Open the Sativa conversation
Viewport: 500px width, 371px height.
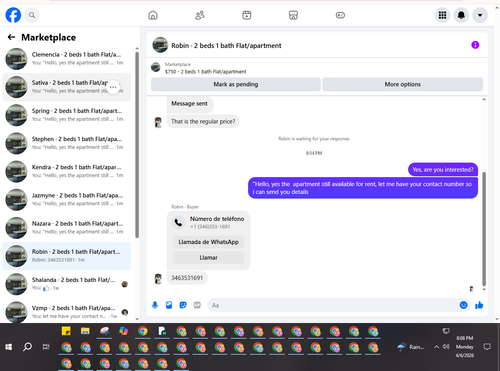(67, 87)
